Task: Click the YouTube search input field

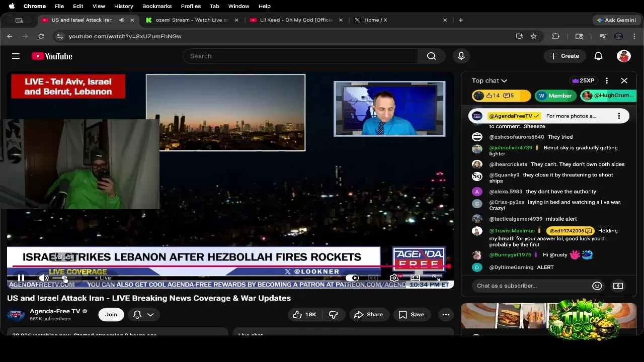Action: pos(300,56)
